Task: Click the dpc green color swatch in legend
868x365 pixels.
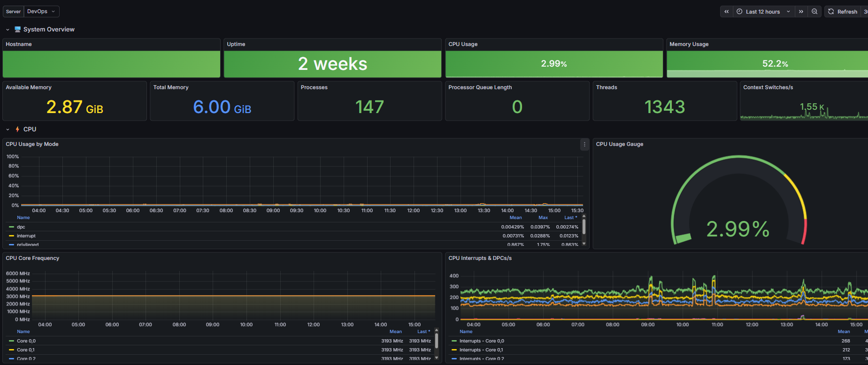Action: (11, 227)
